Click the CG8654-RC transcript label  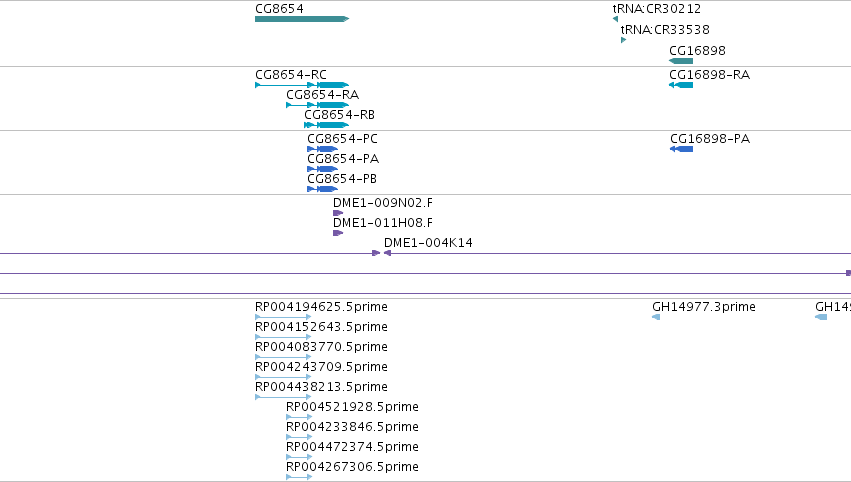coord(291,74)
